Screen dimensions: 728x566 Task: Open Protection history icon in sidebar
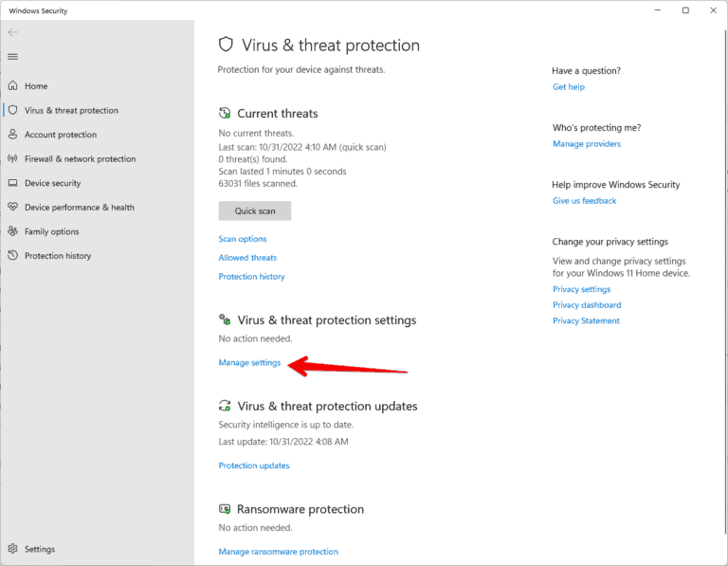[13, 256]
